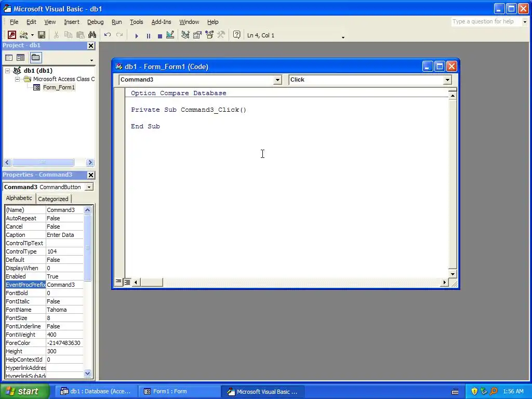The width and height of the screenshot is (532, 399).
Task: Open Object Browser from toolbar
Action: tap(209, 35)
